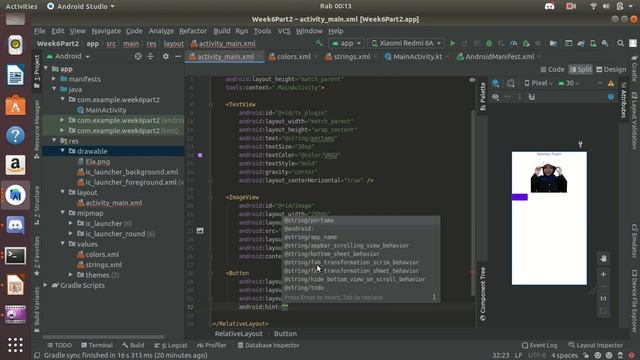Screen dimensions: 640x360
Task: Click the yellow warning icon in preview
Action: [x=611, y=83]
